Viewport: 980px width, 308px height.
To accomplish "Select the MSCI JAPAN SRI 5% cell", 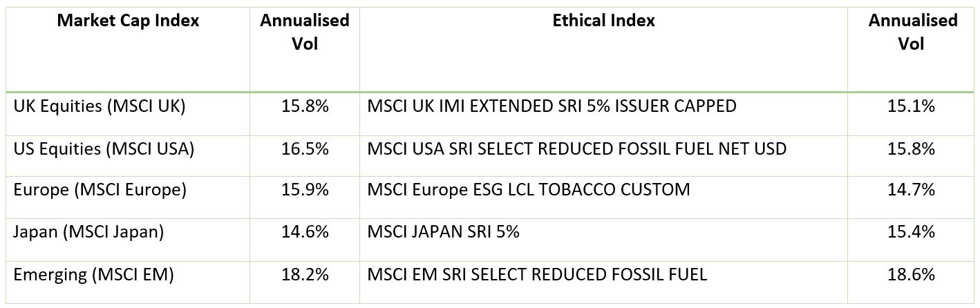I will (443, 232).
